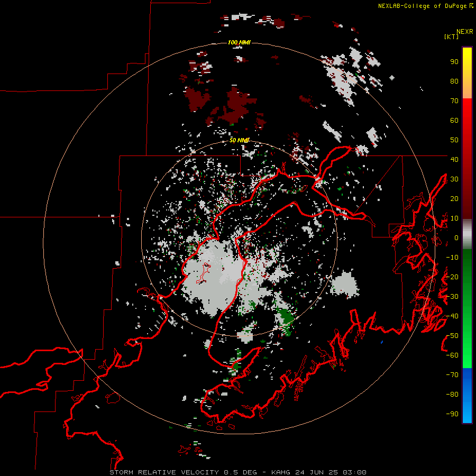
Task: Click the [KT] units label
Action: pos(451,36)
